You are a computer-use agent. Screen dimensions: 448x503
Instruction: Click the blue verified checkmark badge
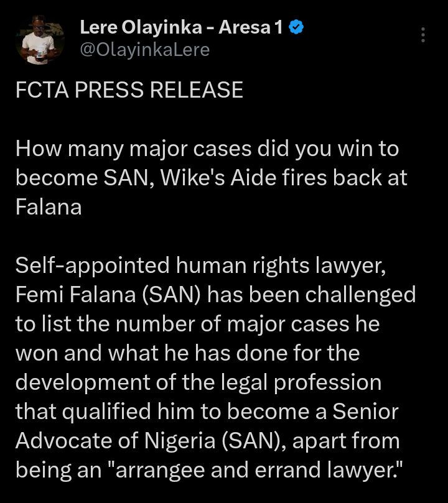pos(296,27)
